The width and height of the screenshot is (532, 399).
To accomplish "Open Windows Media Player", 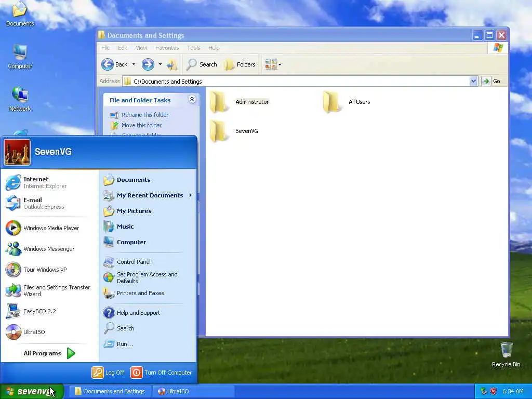I will (x=49, y=228).
